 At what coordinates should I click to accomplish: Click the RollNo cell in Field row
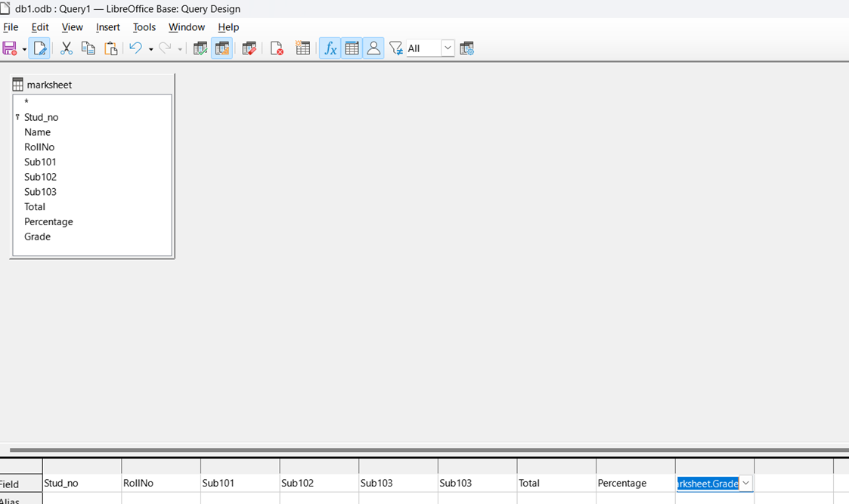click(161, 483)
